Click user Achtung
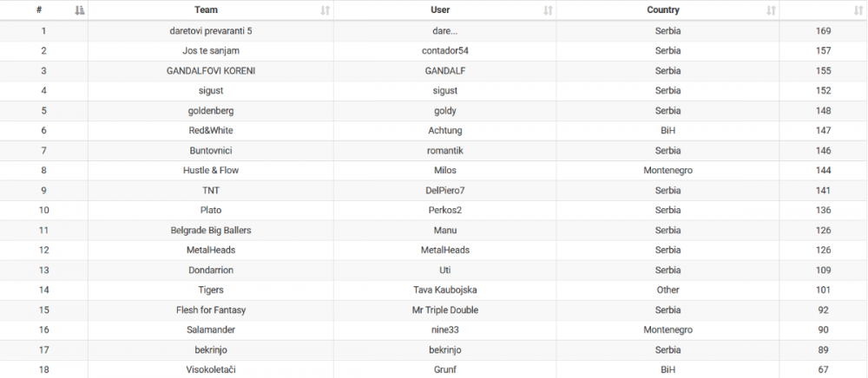This screenshot has width=868, height=378. click(444, 131)
